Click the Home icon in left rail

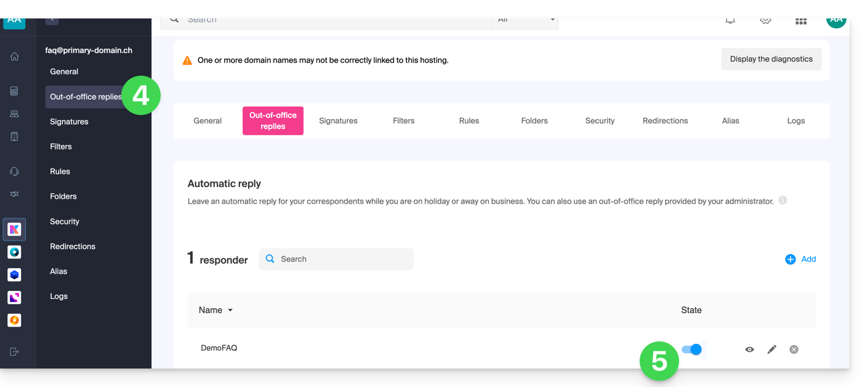[14, 57]
